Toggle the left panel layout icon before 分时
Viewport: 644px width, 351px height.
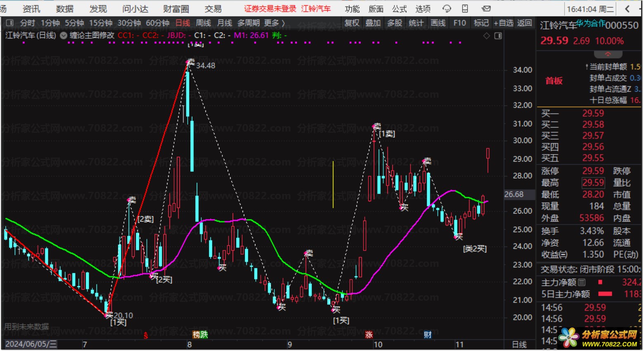(x=10, y=23)
